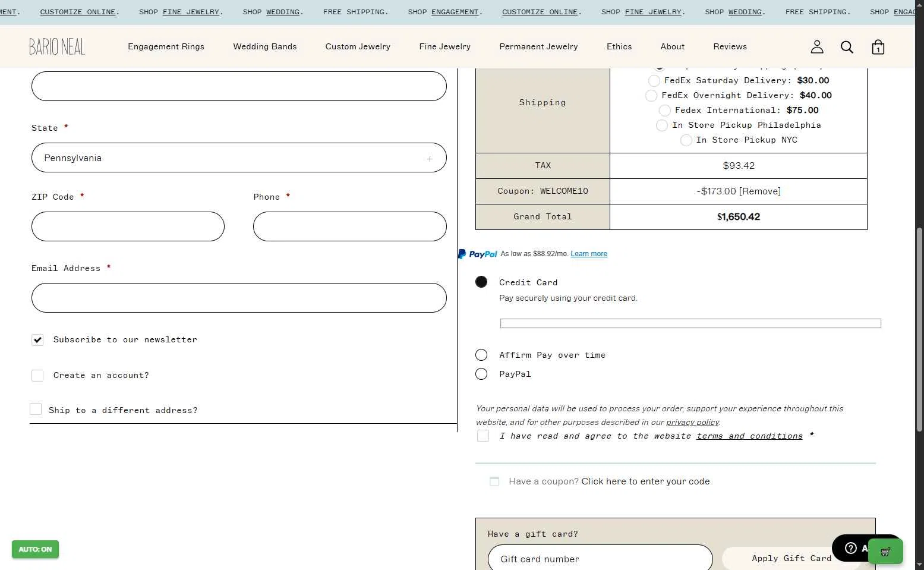Click first FINE JEWELRY banner link
This screenshot has height=570, width=924.
(191, 12)
